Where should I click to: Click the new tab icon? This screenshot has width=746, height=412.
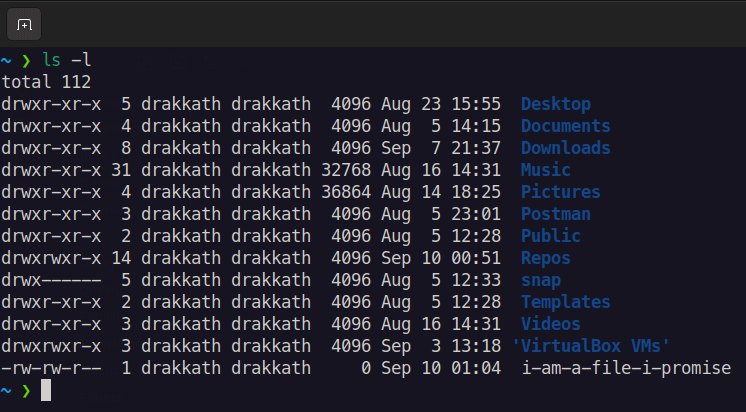[25, 23]
